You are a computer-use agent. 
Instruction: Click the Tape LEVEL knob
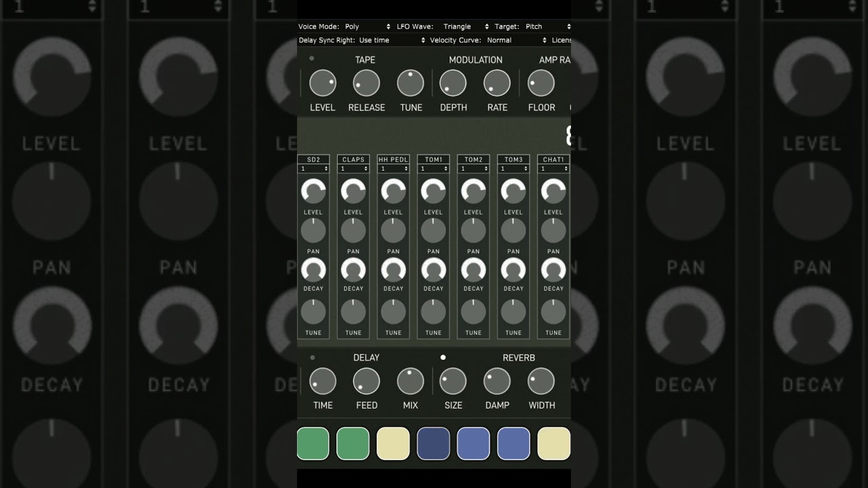pos(323,83)
